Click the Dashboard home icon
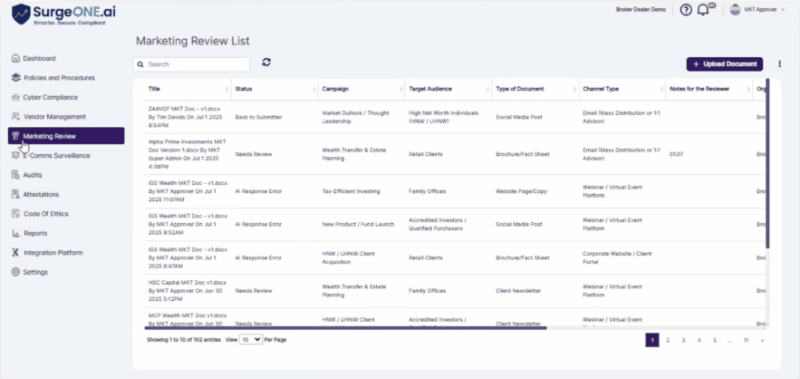This screenshot has height=379, width=800. 16,58
